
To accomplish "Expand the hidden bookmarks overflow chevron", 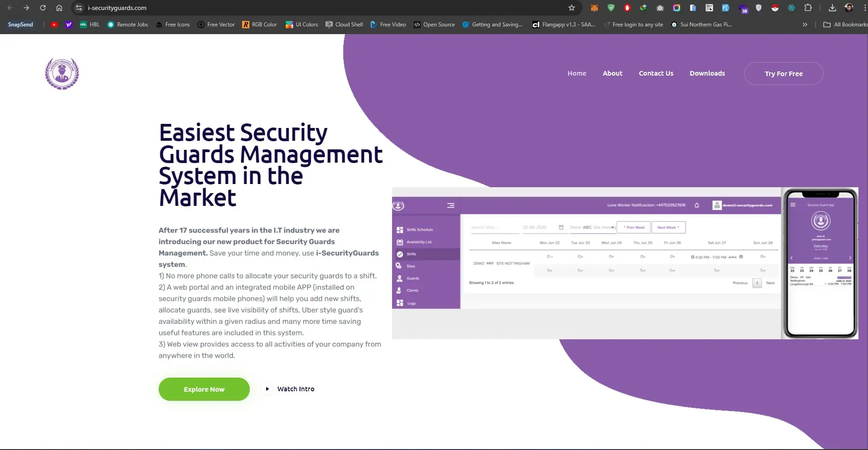I will pyautogui.click(x=805, y=25).
